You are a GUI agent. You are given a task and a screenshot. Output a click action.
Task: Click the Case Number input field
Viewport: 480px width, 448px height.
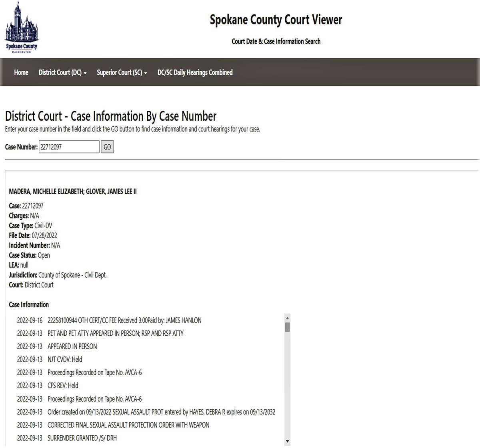pos(69,147)
